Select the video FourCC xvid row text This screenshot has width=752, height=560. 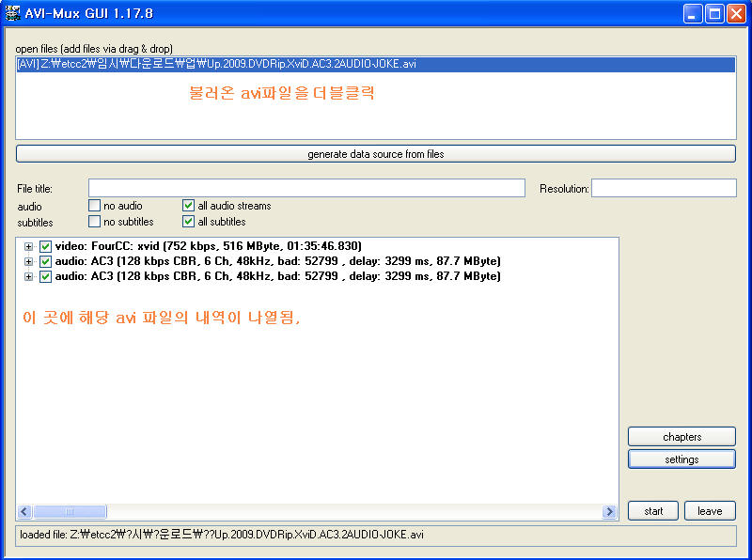click(x=208, y=246)
